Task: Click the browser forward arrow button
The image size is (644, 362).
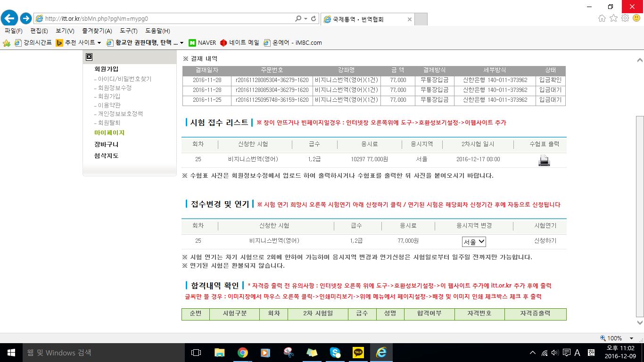Action: tap(26, 19)
